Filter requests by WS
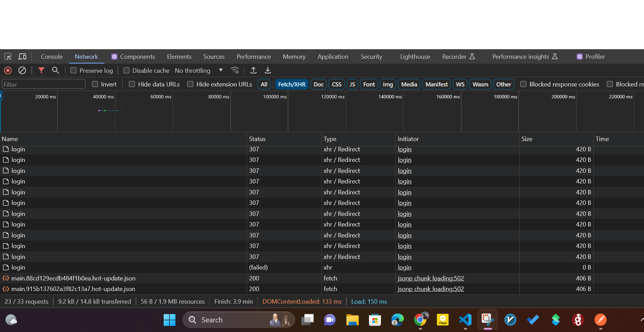The image size is (644, 332). point(460,84)
